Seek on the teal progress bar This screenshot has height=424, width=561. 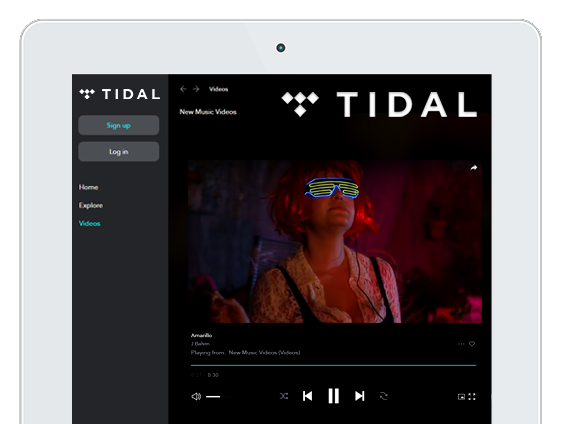tap(333, 365)
